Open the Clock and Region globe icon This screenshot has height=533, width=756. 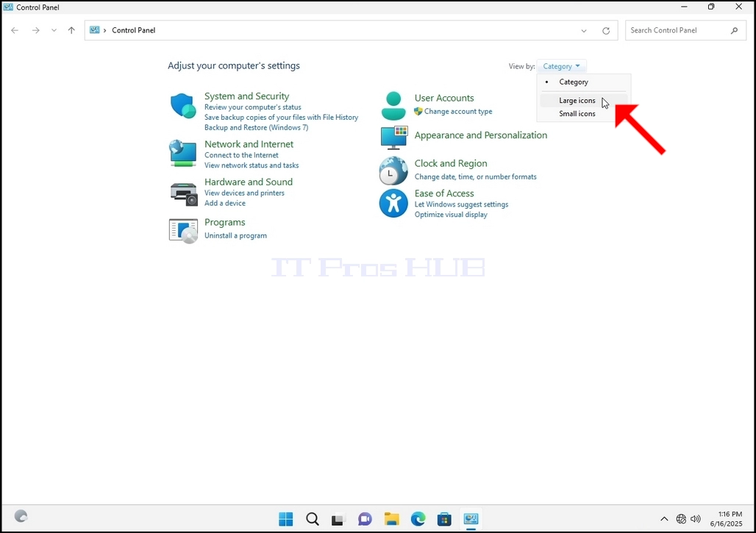(393, 171)
